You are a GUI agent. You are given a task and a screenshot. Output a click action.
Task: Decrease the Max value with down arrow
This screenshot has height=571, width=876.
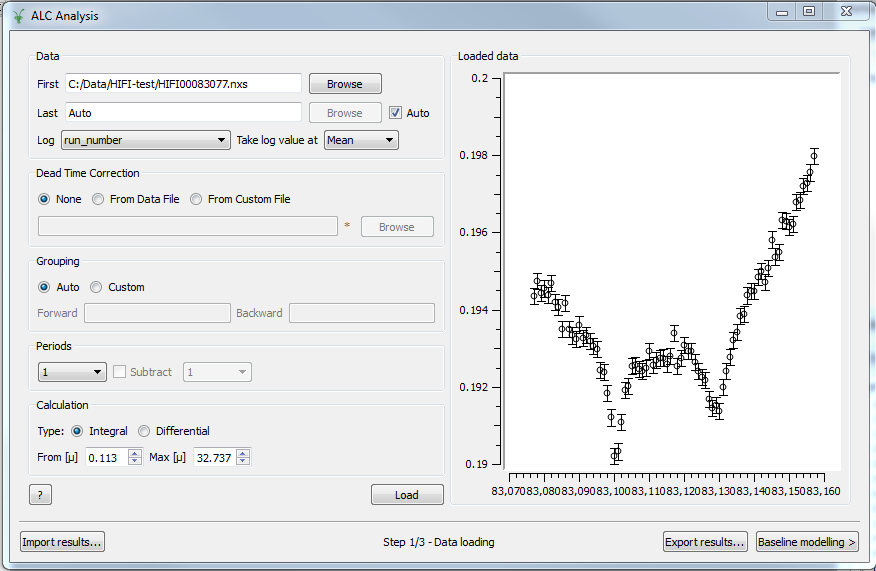(x=243, y=461)
